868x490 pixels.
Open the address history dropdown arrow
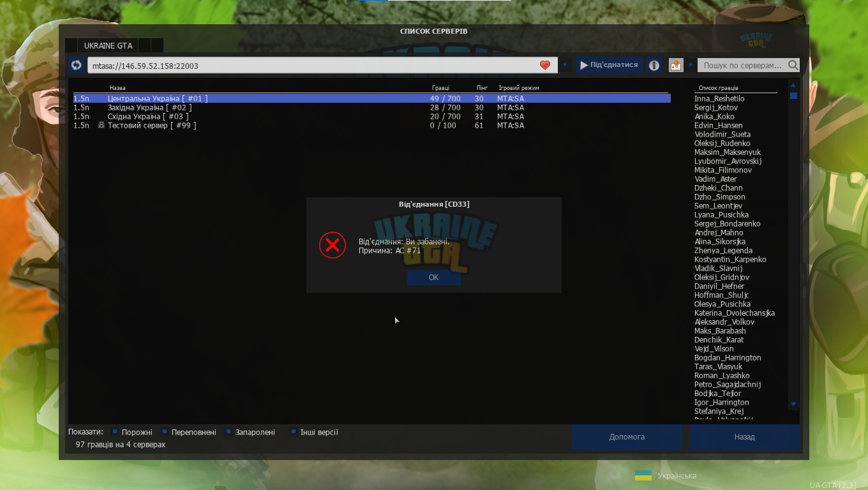point(565,65)
